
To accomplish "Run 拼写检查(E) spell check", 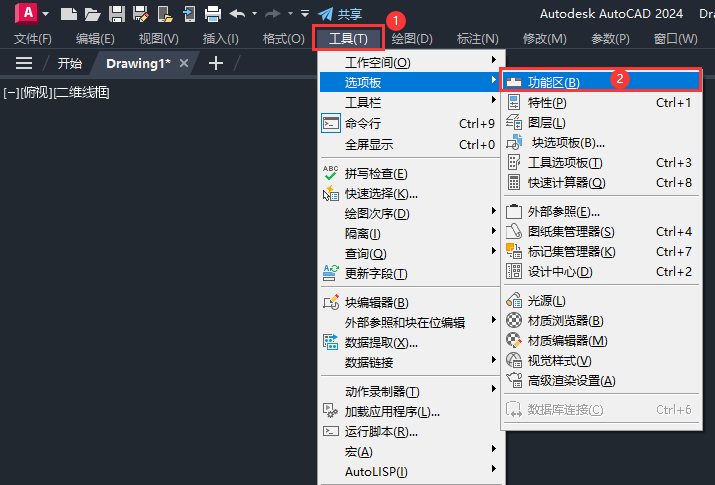I will (x=409, y=174).
